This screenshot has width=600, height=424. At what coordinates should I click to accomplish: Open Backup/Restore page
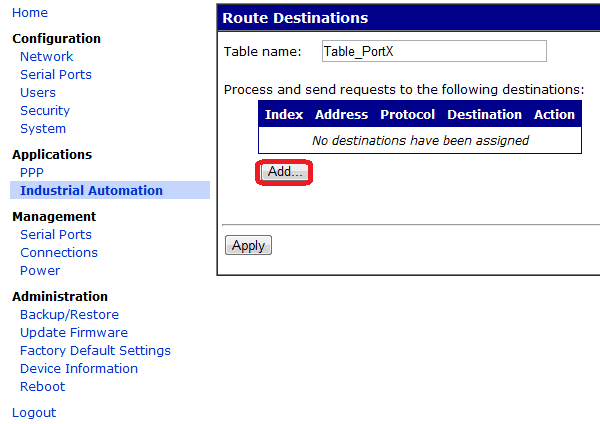[69, 315]
